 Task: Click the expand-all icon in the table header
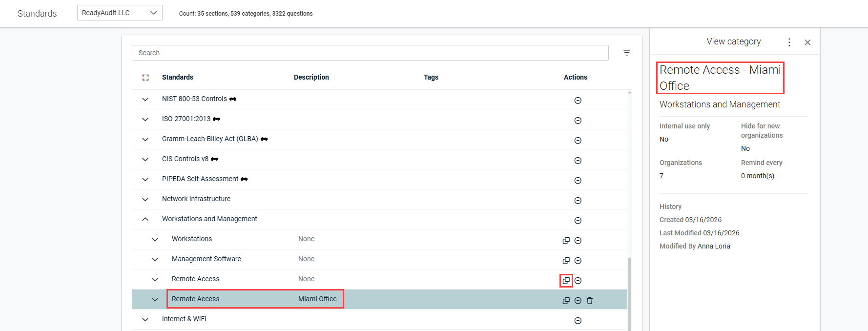click(145, 78)
